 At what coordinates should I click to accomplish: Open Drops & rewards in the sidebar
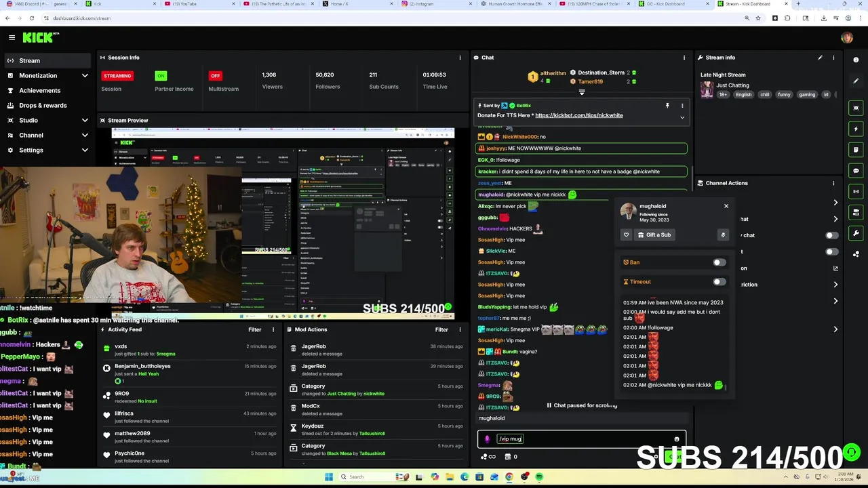tap(47, 105)
